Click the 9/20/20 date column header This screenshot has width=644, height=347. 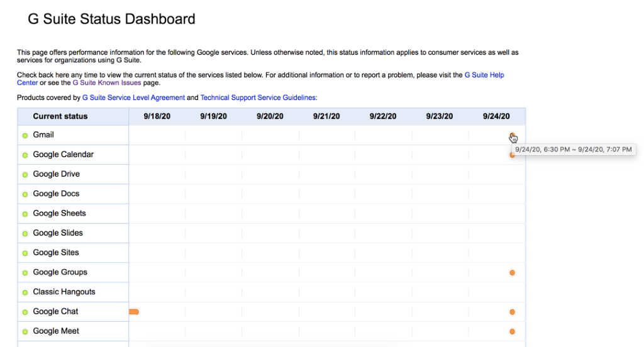point(270,116)
